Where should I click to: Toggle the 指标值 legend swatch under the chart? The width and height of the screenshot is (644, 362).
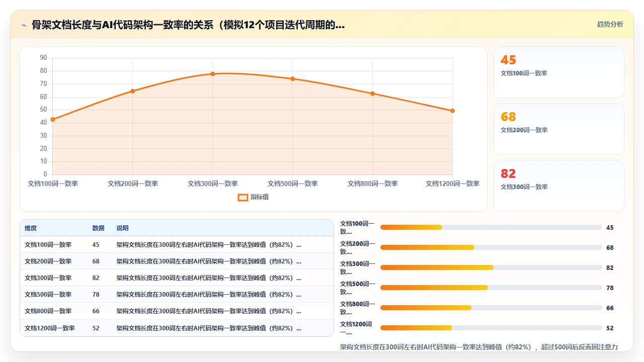click(x=243, y=197)
